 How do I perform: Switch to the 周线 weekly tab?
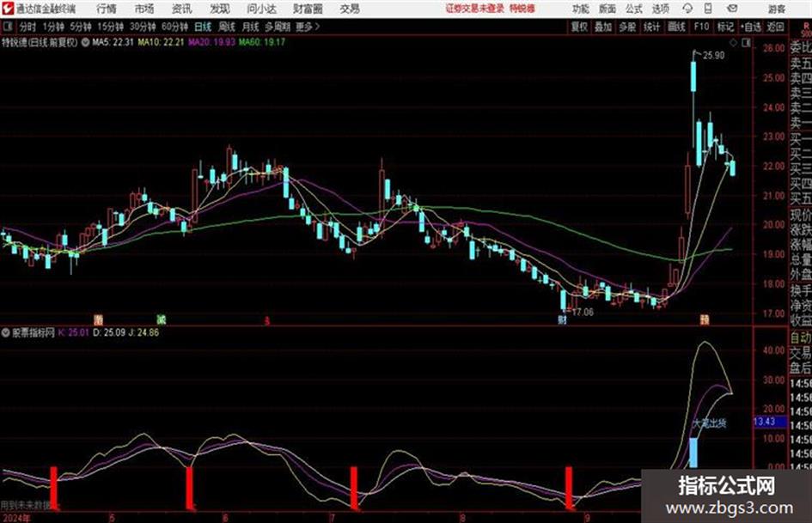click(227, 27)
